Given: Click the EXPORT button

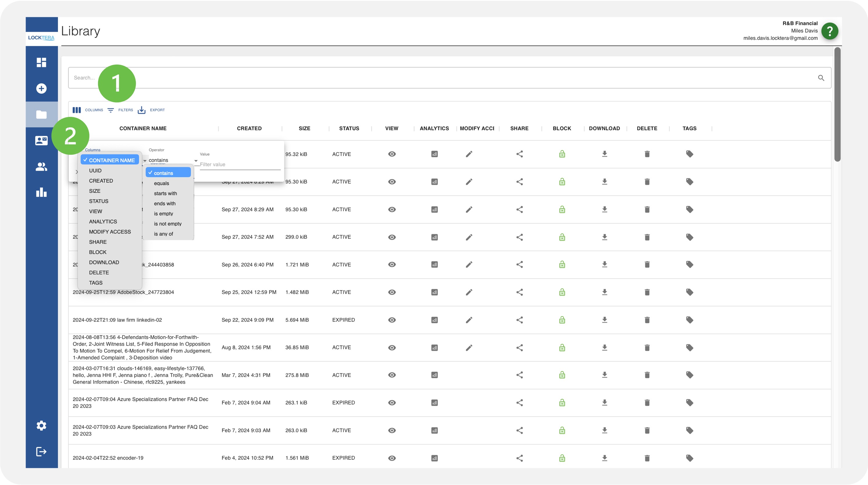Looking at the screenshot, I should coord(151,110).
